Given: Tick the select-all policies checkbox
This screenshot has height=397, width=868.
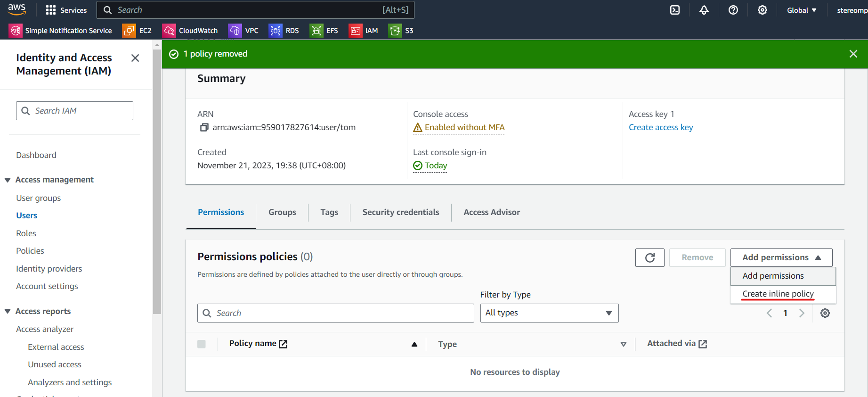Looking at the screenshot, I should (202, 344).
